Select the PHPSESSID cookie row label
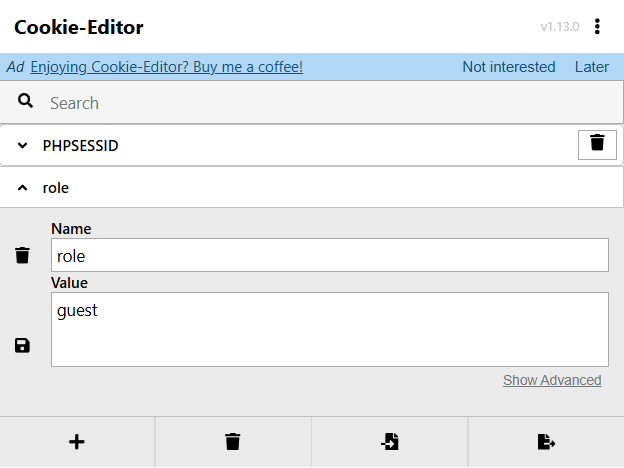The height and width of the screenshot is (468, 624). [80, 146]
